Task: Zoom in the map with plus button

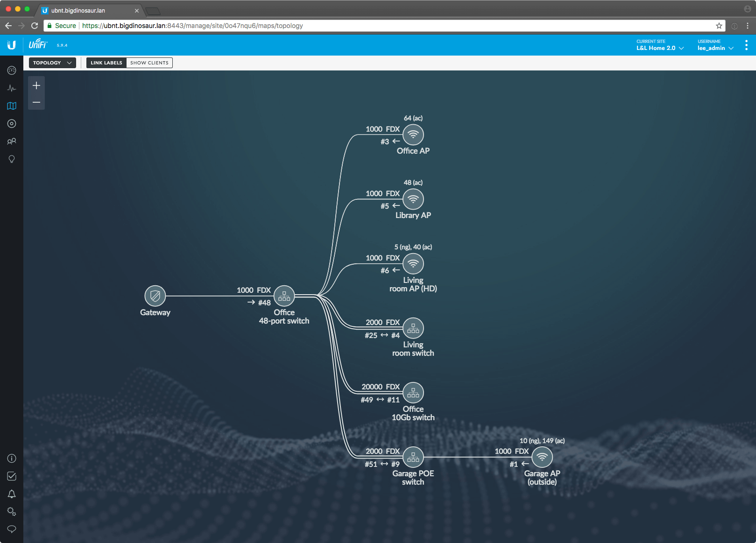Action: click(36, 85)
